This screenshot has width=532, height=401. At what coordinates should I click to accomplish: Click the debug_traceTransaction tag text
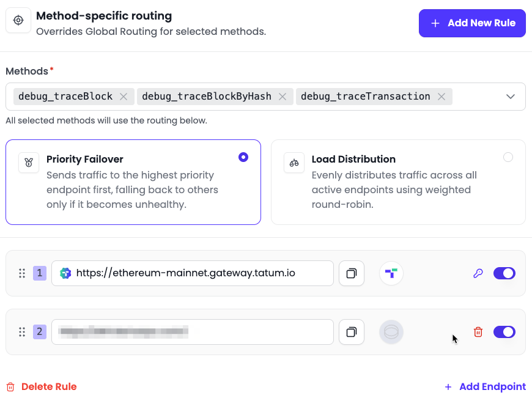pos(366,97)
